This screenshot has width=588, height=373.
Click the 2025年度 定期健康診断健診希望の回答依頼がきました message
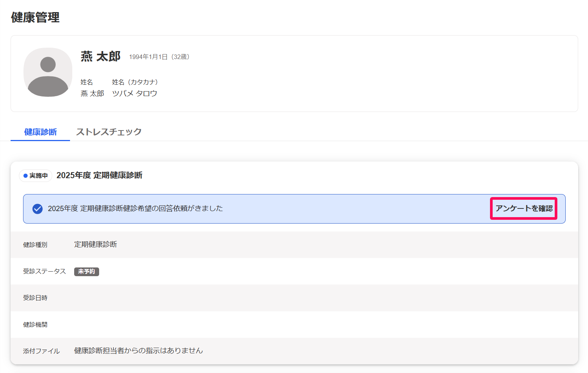click(135, 208)
